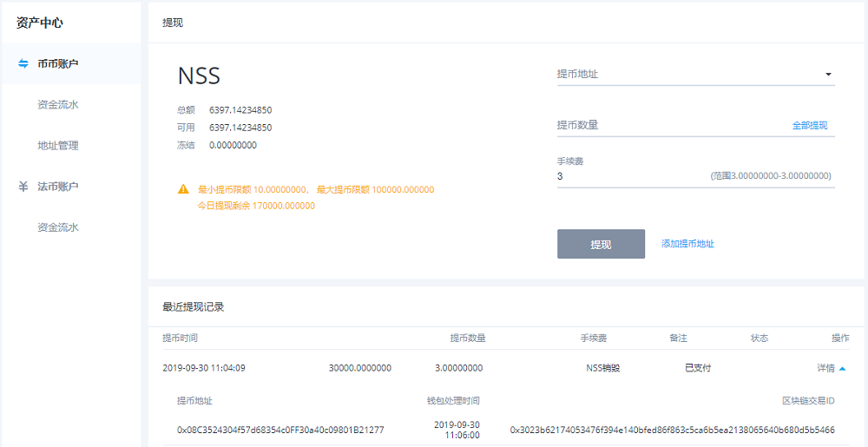Click the 已支付 status cell
The height and width of the screenshot is (447, 868).
[x=698, y=368]
